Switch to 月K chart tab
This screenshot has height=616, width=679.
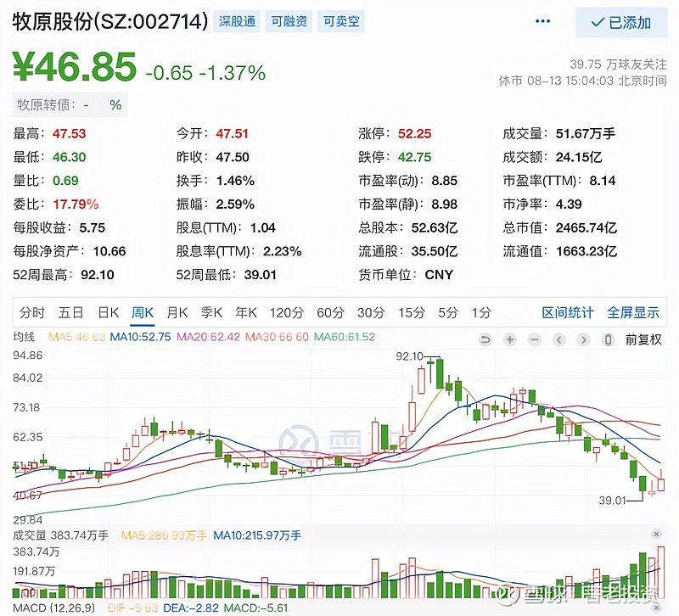pyautogui.click(x=177, y=312)
